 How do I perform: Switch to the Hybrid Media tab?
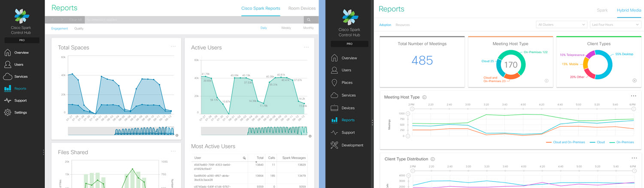coord(629,9)
